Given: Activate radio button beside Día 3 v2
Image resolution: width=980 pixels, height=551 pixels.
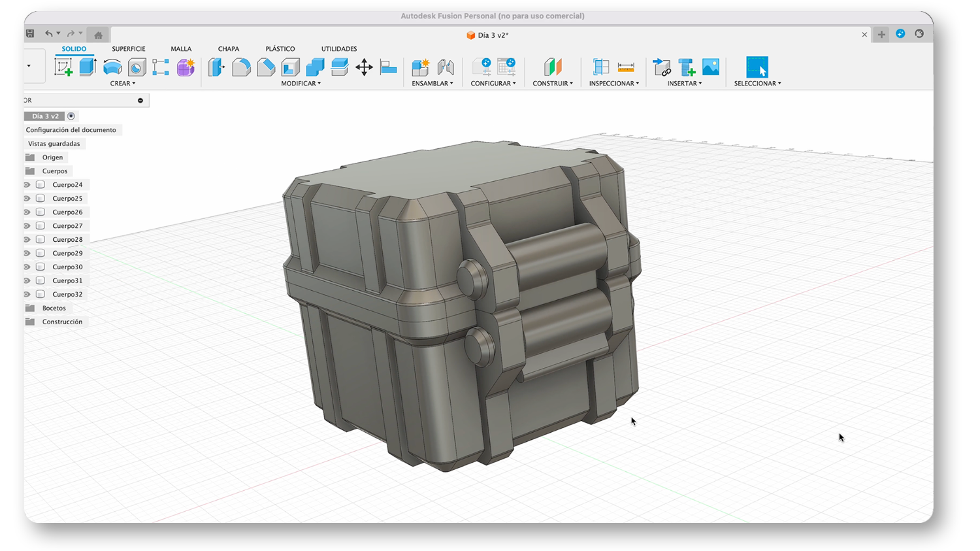Looking at the screenshot, I should [71, 116].
